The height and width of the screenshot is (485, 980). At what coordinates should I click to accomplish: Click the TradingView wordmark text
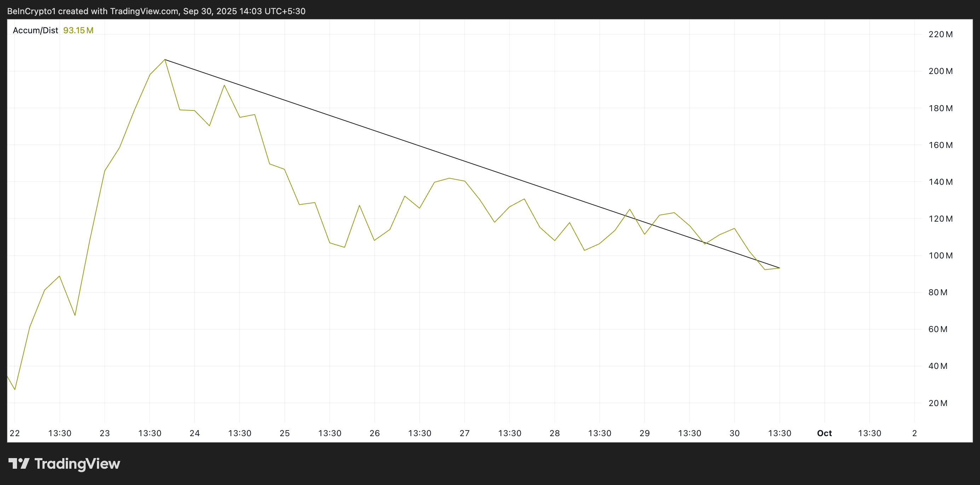77,464
